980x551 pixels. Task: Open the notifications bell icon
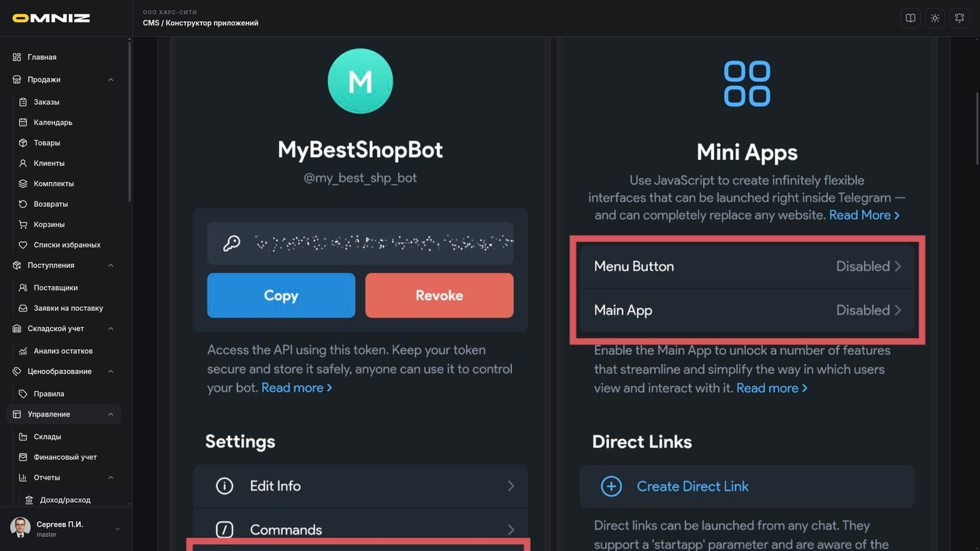pos(960,18)
